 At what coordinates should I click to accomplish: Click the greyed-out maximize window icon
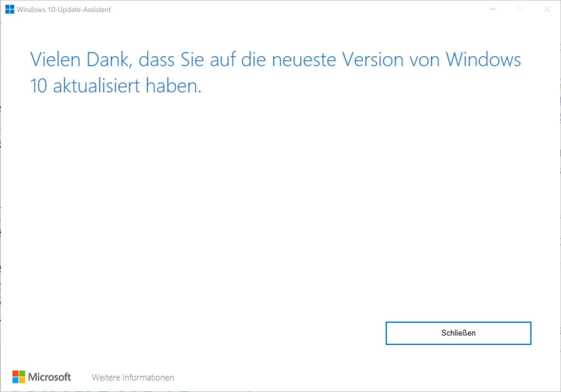(519, 9)
